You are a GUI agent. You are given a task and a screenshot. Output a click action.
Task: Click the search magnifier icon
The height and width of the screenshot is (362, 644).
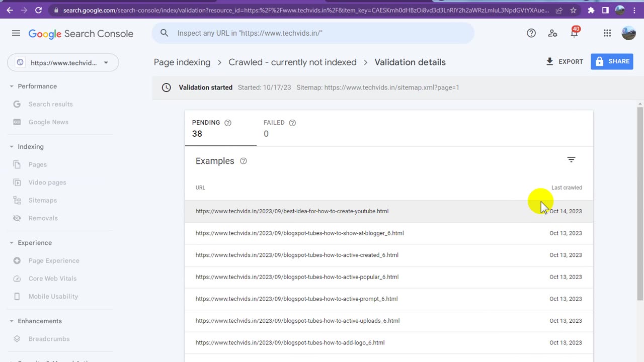click(164, 33)
